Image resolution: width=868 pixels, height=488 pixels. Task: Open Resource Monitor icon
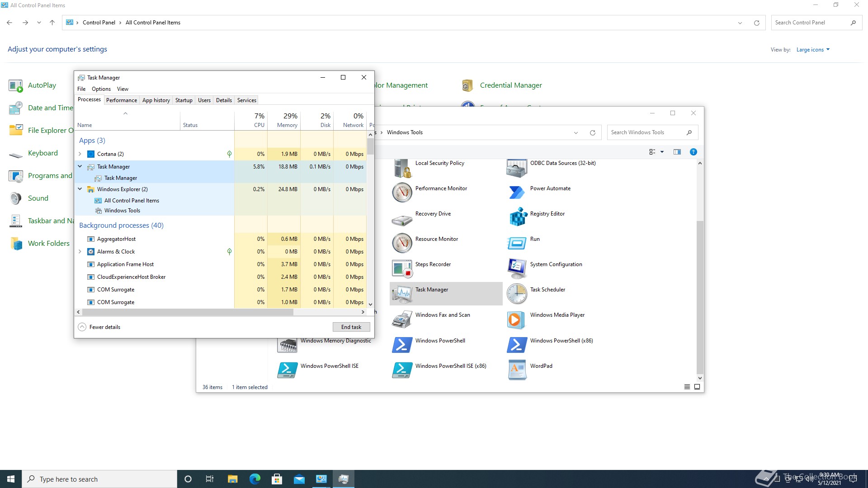(402, 244)
